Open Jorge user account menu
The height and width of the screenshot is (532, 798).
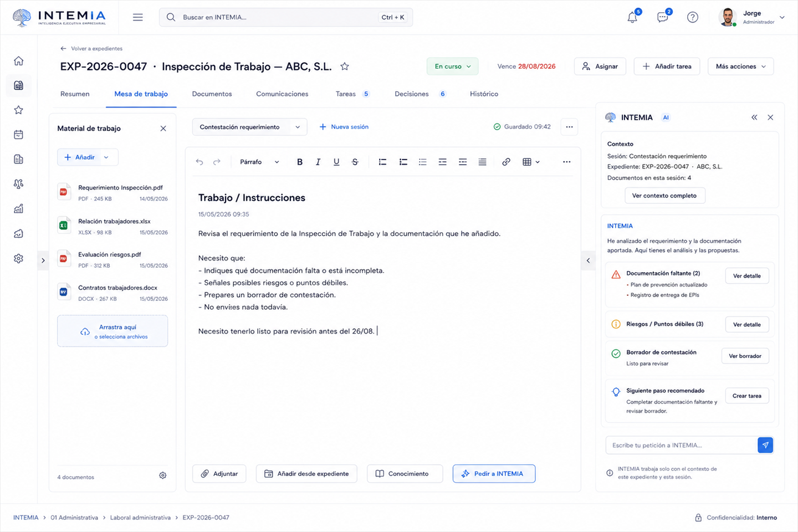click(x=751, y=17)
